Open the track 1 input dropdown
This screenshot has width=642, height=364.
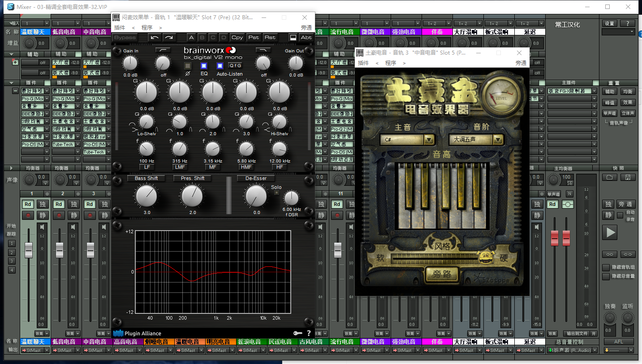[x=47, y=23]
